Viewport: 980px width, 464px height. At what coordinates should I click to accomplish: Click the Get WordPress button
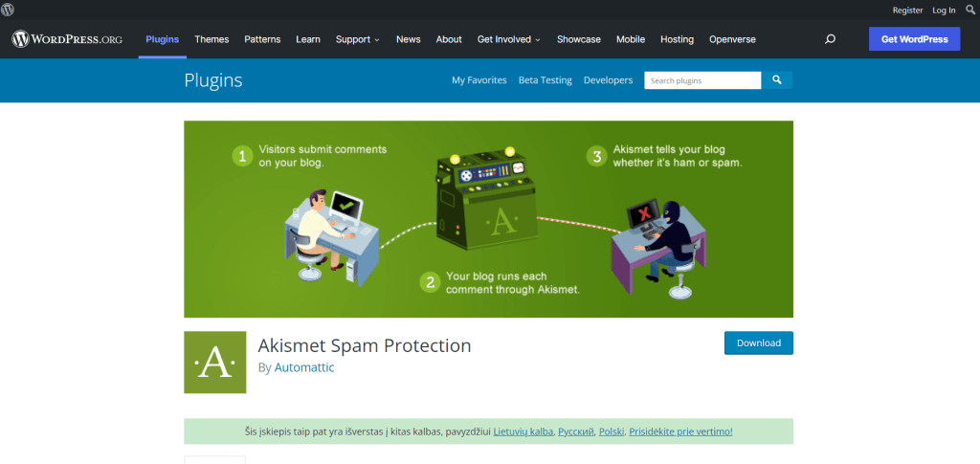click(914, 39)
